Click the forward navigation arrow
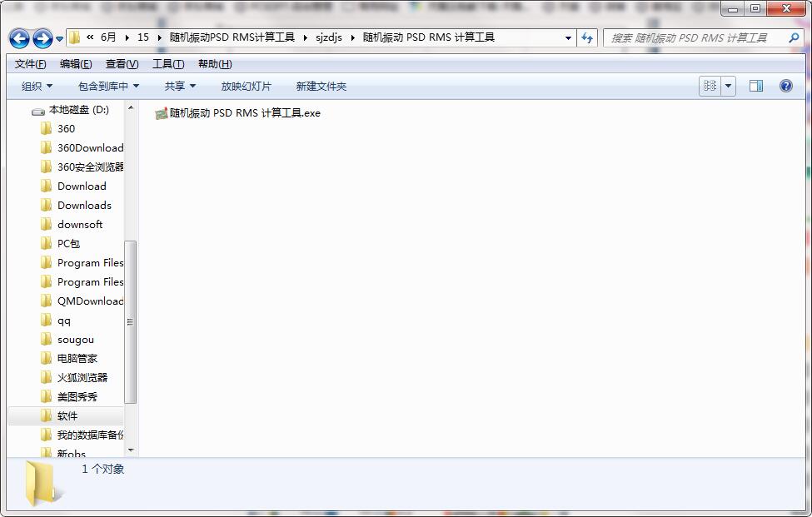Image resolution: width=812 pixels, height=517 pixels. [x=42, y=38]
